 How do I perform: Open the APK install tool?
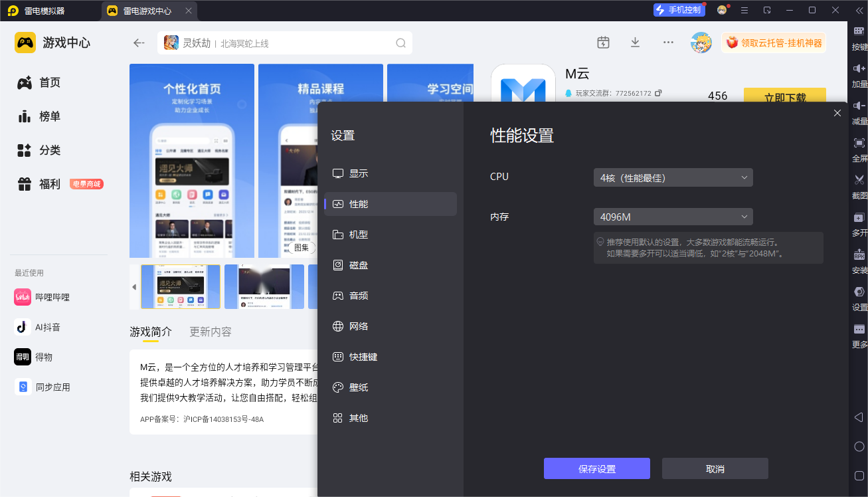(859, 255)
